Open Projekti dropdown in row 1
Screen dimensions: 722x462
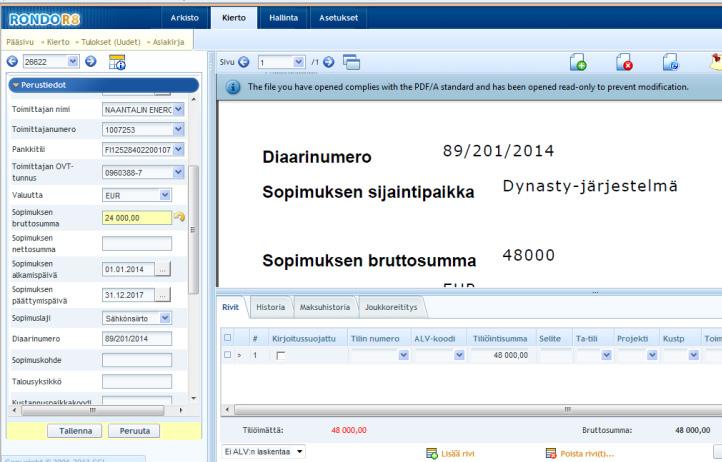tap(652, 355)
